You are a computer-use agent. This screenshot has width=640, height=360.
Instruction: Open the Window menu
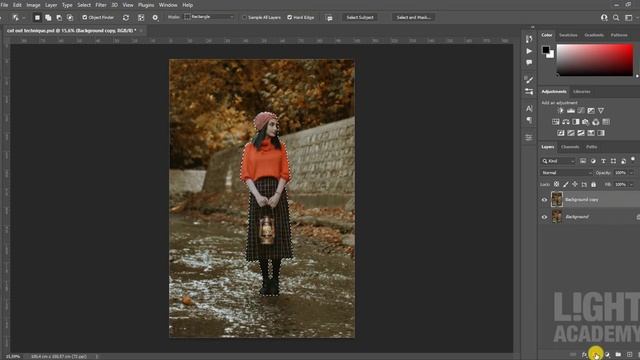[x=168, y=5]
